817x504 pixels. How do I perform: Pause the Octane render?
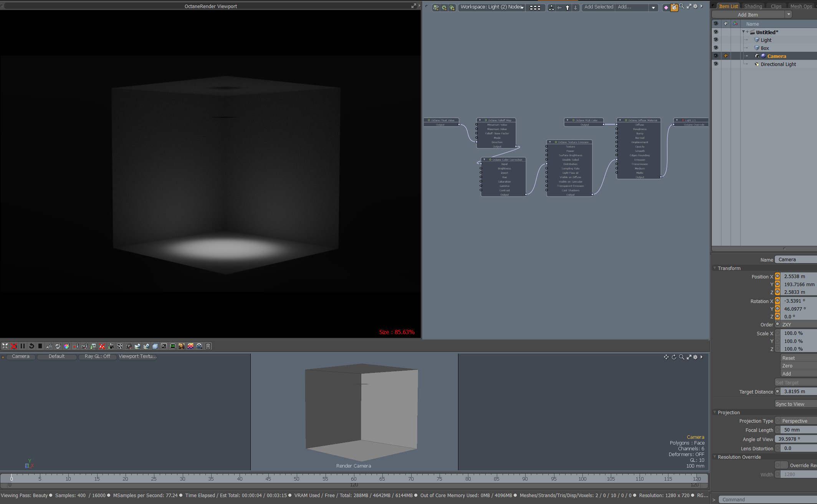[x=23, y=346]
